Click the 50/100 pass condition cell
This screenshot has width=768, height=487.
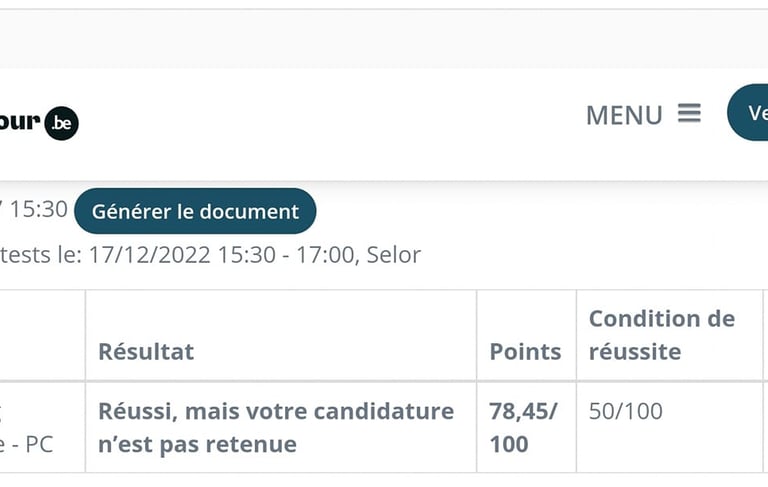point(625,411)
